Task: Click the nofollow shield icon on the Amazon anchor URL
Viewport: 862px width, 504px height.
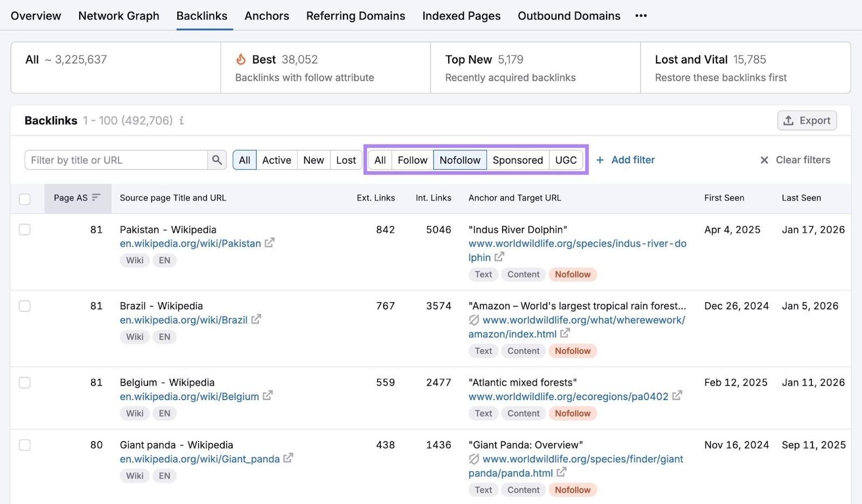Action: click(x=475, y=320)
